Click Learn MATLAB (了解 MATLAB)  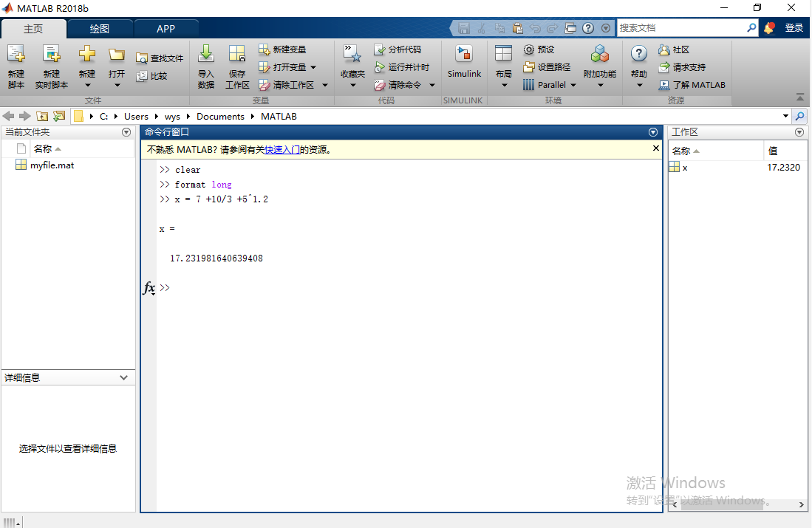pyautogui.click(x=692, y=85)
